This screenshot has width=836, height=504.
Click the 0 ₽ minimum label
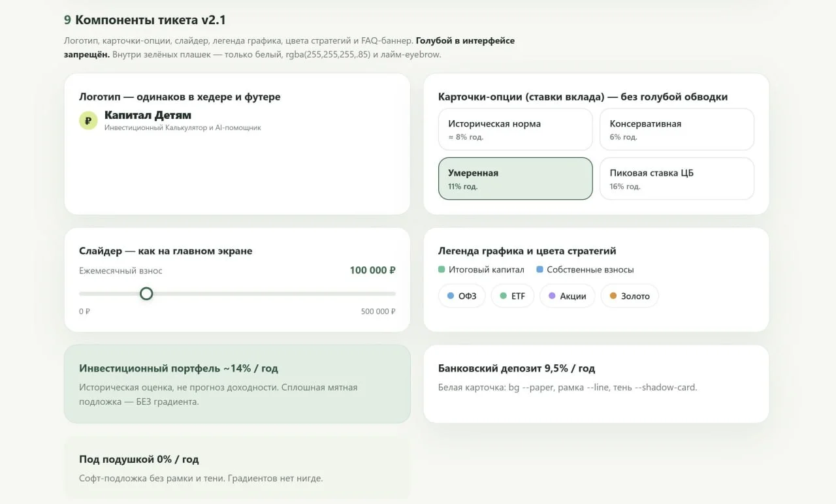84,311
